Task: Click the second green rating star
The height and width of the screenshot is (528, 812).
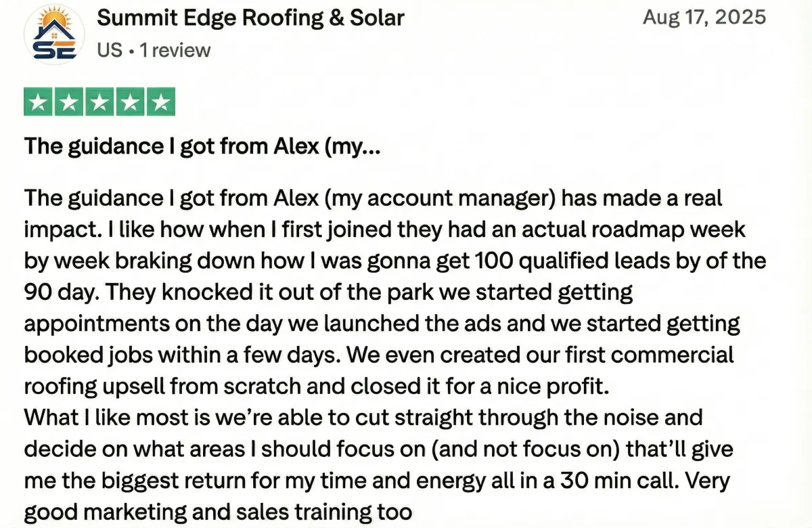Action: (70, 102)
